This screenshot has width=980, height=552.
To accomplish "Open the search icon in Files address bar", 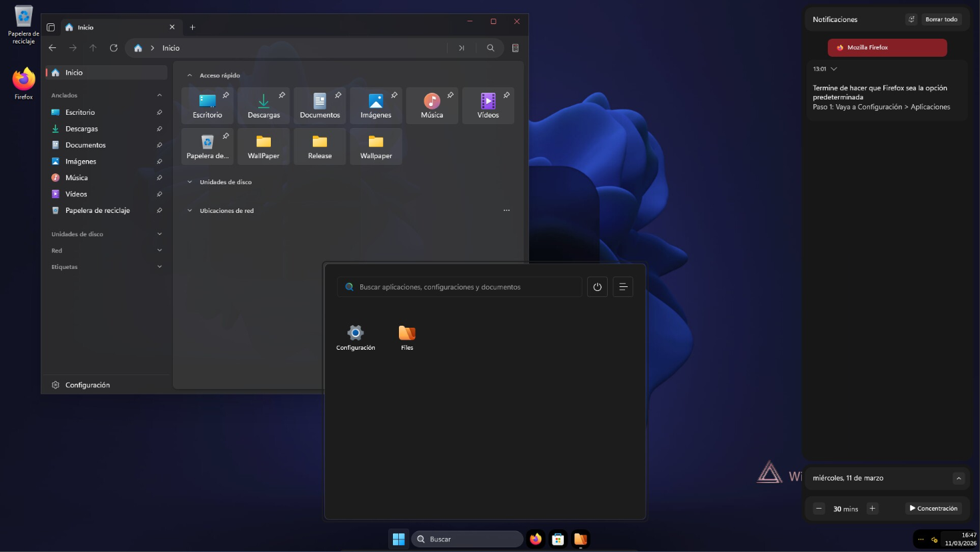I will click(490, 48).
